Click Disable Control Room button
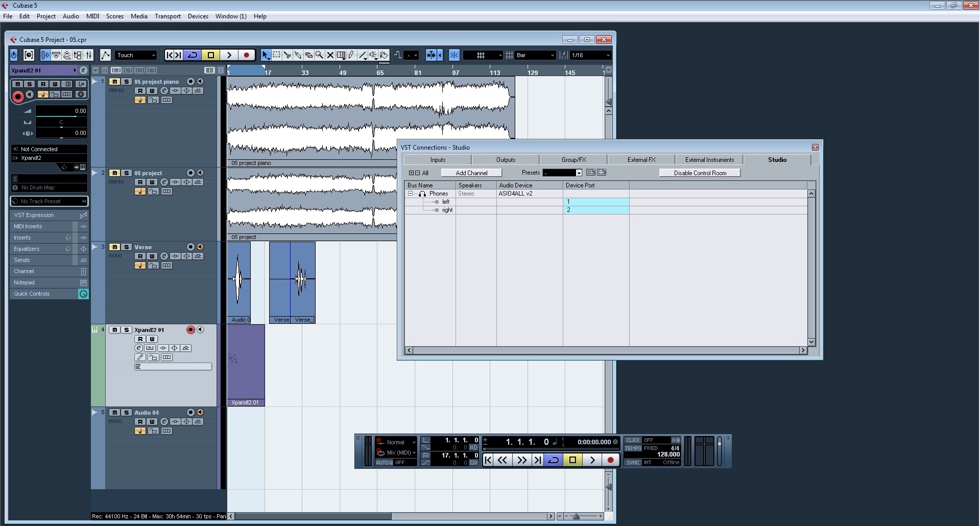The width and height of the screenshot is (980, 526). 700,173
